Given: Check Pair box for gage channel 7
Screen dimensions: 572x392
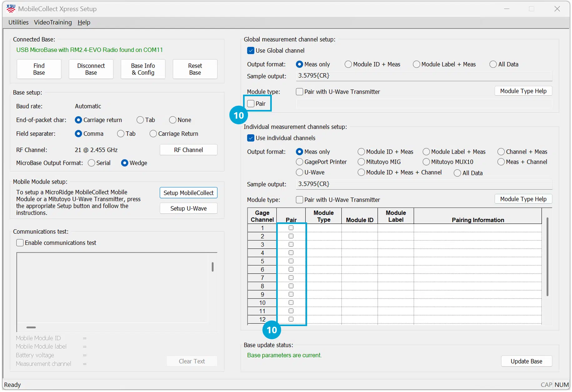Looking at the screenshot, I should [291, 278].
